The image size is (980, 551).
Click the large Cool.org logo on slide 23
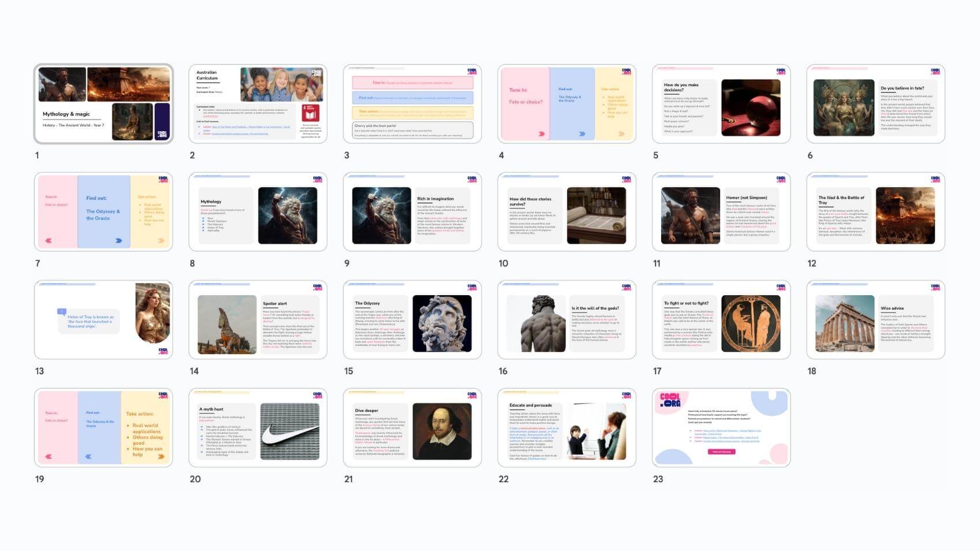pyautogui.click(x=670, y=401)
